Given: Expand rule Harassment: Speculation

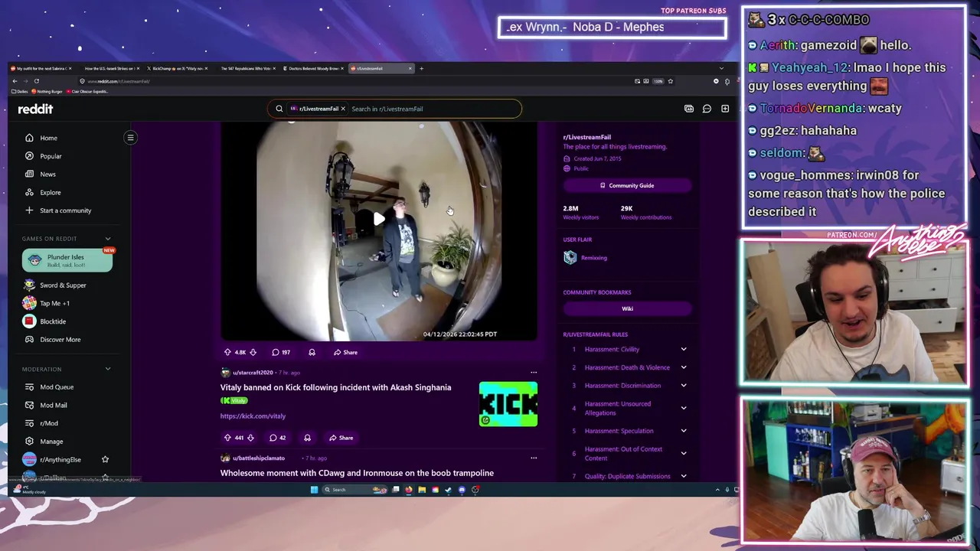Looking at the screenshot, I should [x=684, y=431].
